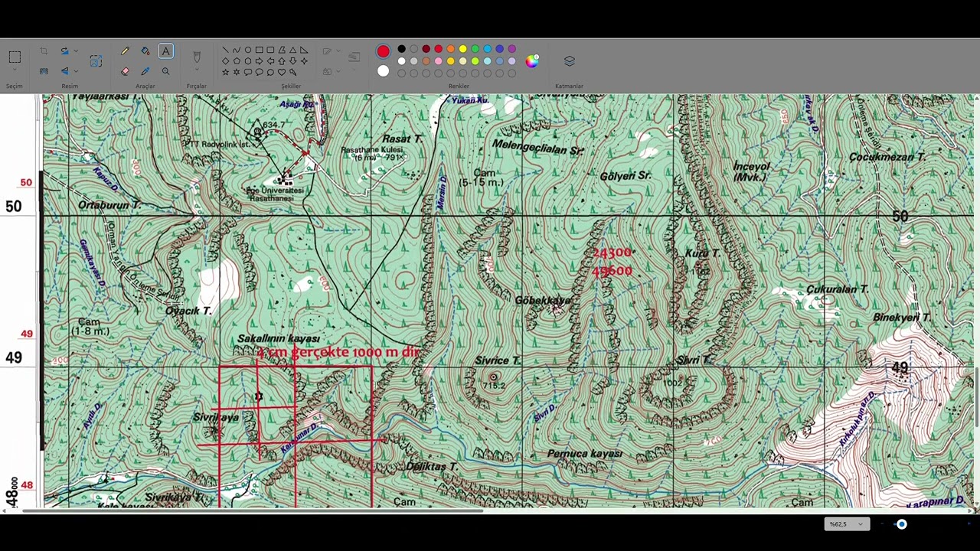980x551 pixels.
Task: Click the zoom out minus button
Action: [882, 524]
